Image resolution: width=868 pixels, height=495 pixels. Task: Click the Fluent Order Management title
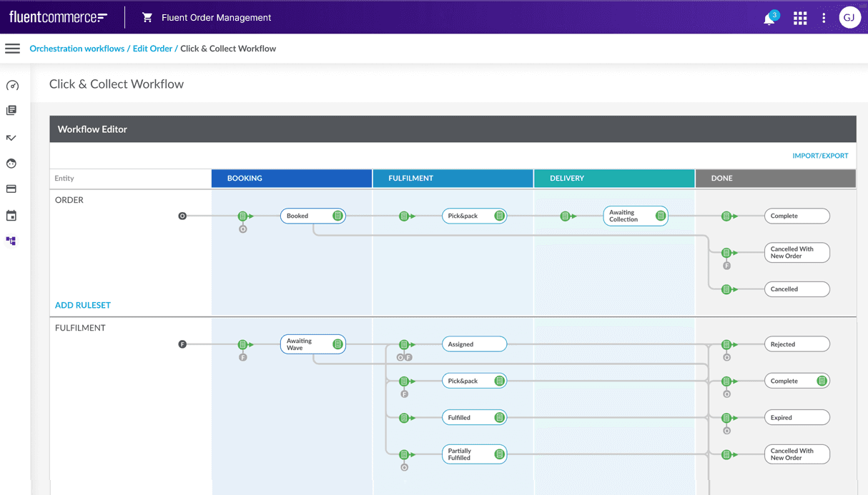217,18
